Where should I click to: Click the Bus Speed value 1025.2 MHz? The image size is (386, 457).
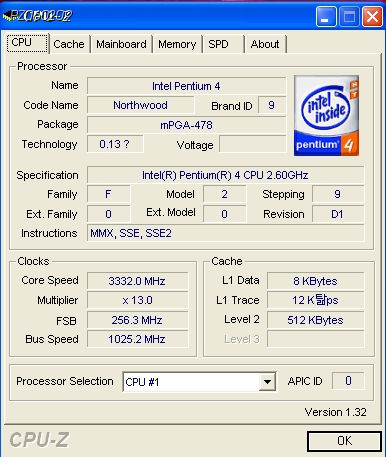(x=137, y=339)
